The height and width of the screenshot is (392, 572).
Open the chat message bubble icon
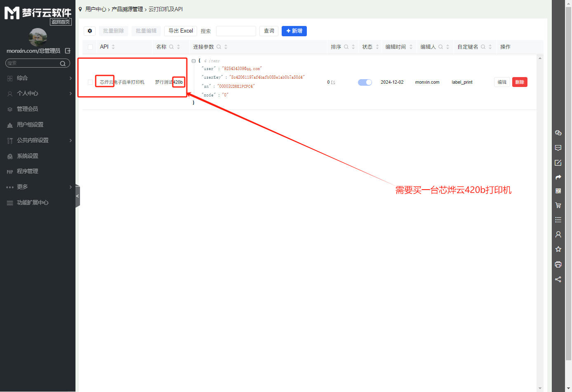(x=558, y=148)
